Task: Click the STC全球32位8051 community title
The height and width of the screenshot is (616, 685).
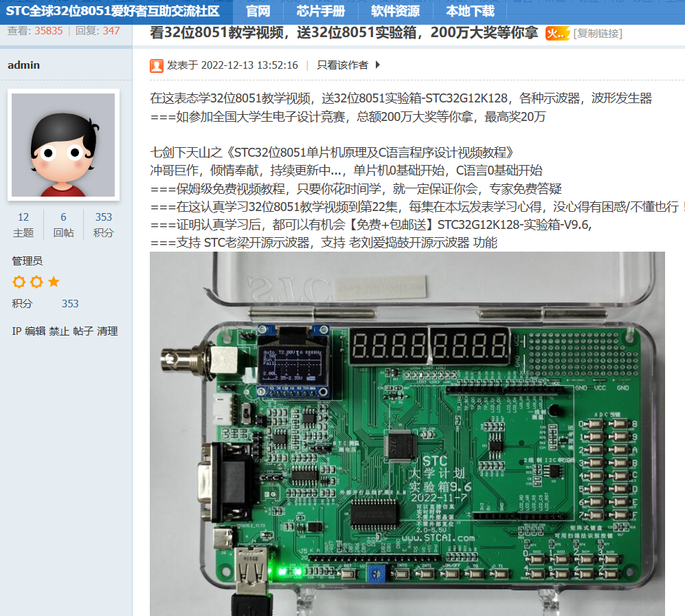Action: click(x=113, y=11)
